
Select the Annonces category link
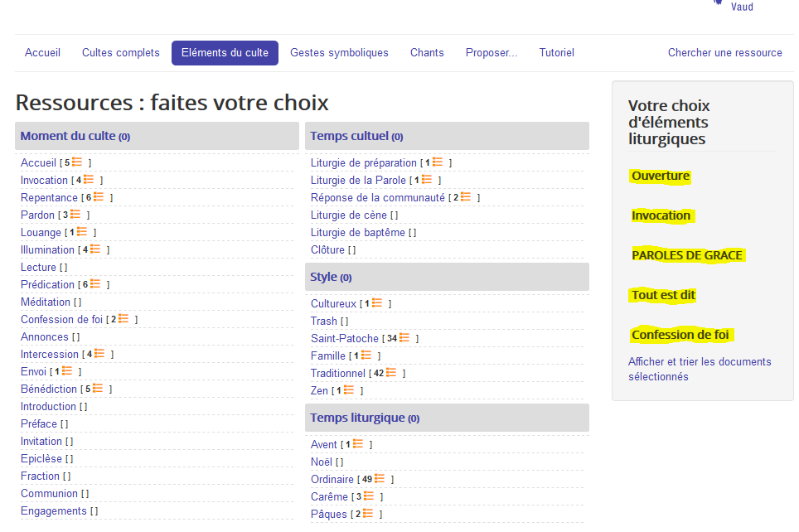44,336
